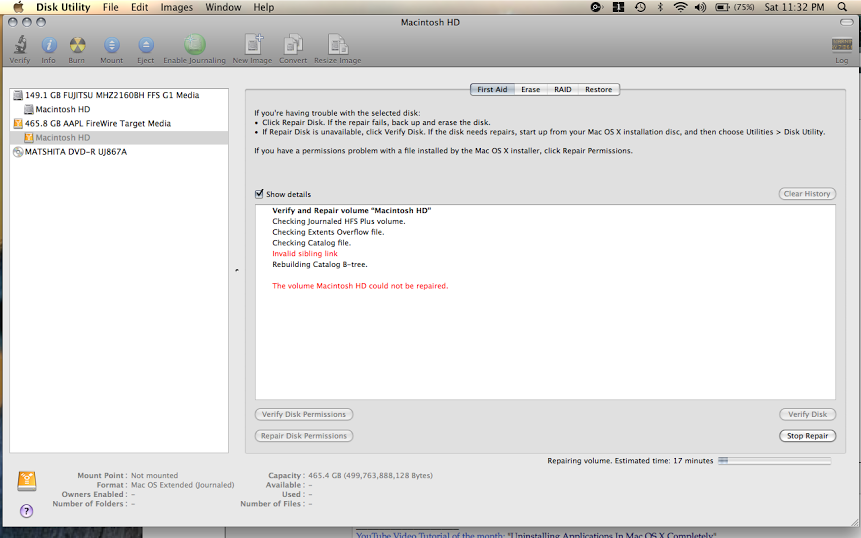The image size is (861, 538).
Task: Click the Verify microscope toolbar icon
Action: (20, 45)
